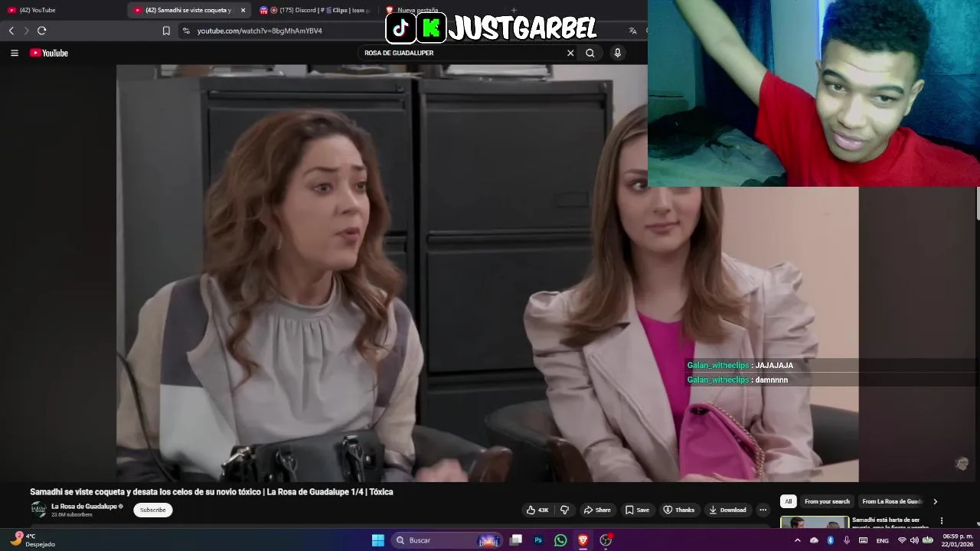Image resolution: width=980 pixels, height=551 pixels.
Task: Launch Photoshop from the taskbar
Action: 538,540
